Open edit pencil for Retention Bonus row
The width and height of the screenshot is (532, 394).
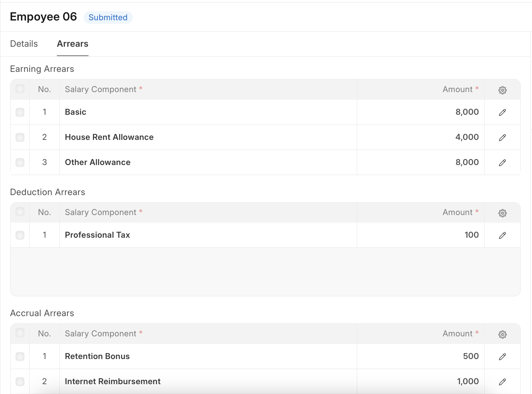[502, 357]
